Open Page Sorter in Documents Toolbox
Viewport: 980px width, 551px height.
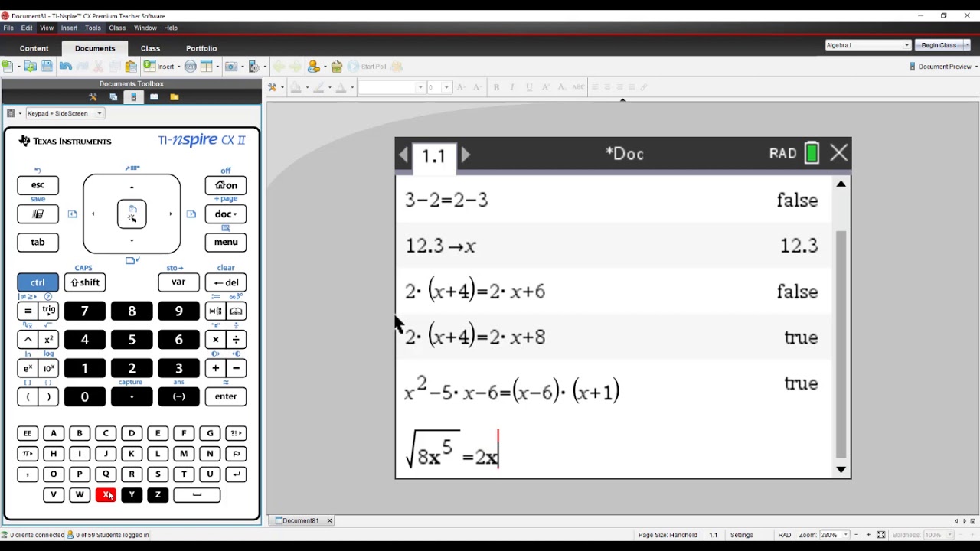click(113, 97)
